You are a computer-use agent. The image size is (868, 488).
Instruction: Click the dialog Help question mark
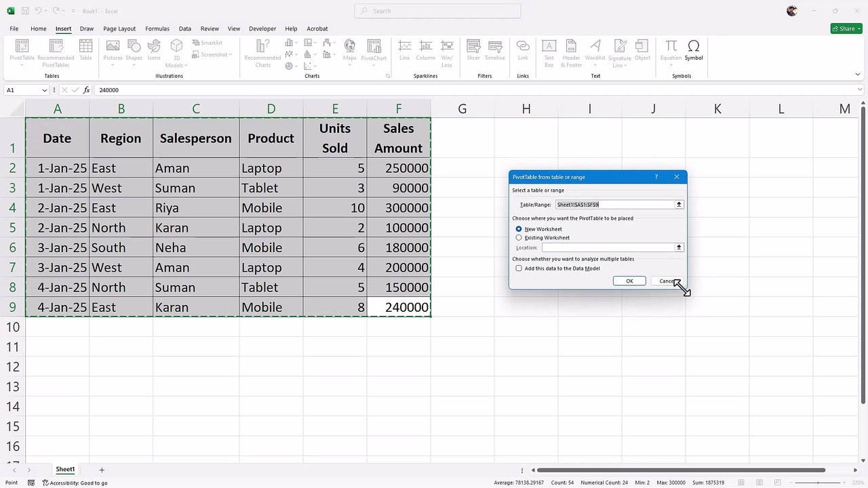(656, 177)
